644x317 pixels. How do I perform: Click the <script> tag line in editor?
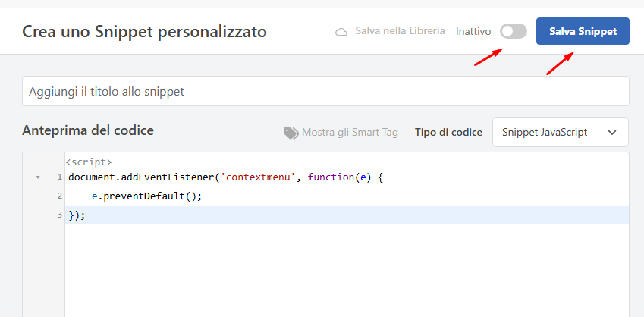click(x=89, y=162)
